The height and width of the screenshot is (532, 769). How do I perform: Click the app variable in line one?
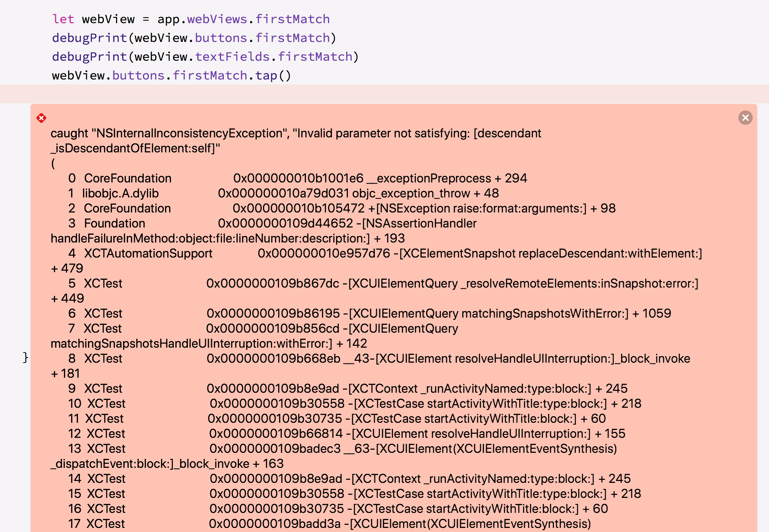pyautogui.click(x=170, y=19)
